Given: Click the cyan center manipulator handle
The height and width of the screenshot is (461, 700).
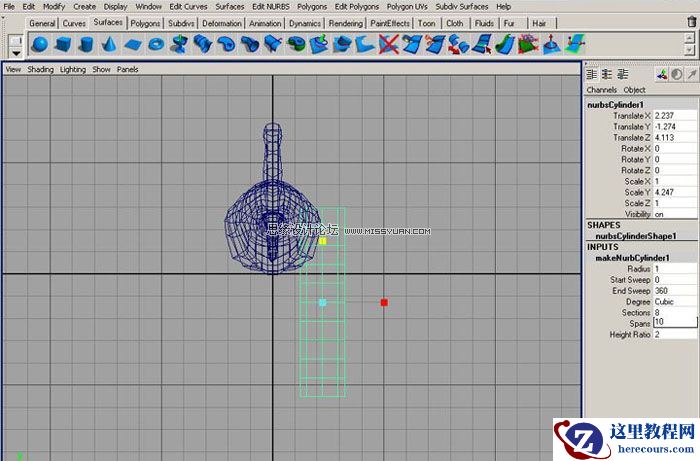Looking at the screenshot, I should 323,303.
